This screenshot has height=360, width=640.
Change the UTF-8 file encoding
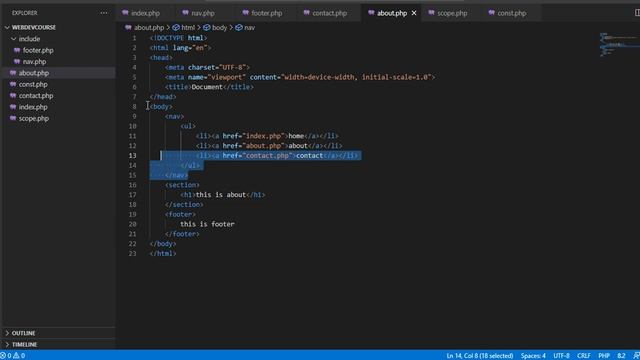561,356
